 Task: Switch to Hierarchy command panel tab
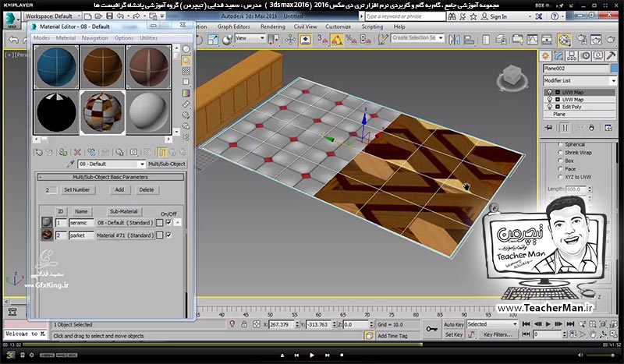tap(572, 55)
